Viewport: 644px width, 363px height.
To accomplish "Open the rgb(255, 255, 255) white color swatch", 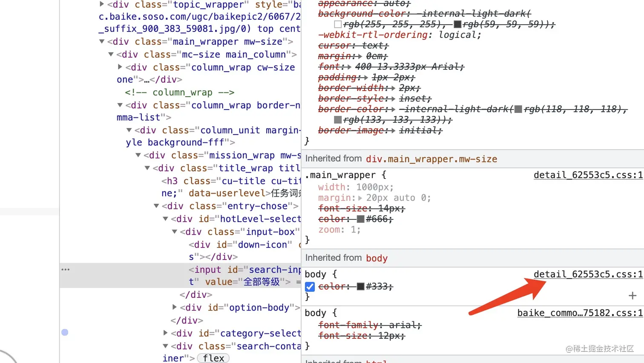I will [338, 24].
